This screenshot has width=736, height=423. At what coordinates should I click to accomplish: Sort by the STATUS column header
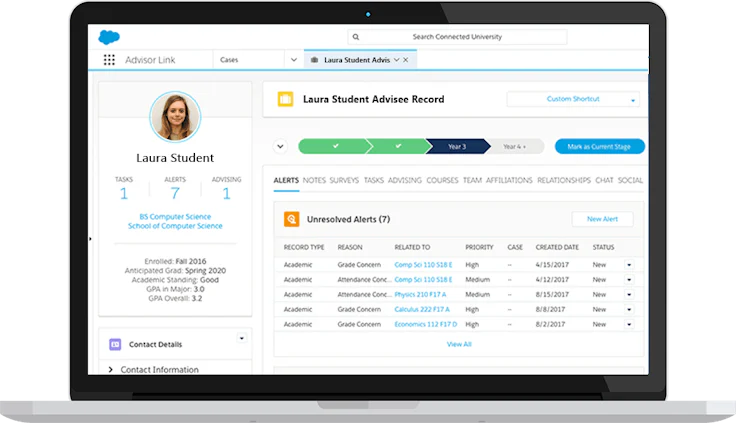coord(603,247)
